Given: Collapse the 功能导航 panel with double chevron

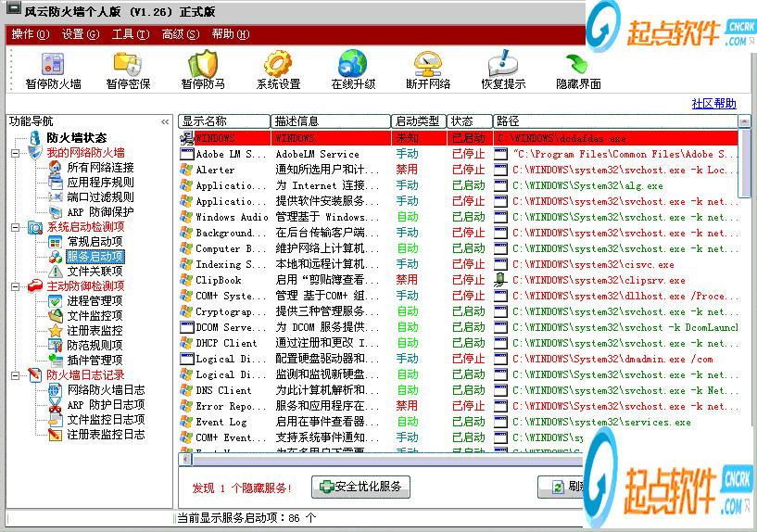Looking at the screenshot, I should [x=165, y=121].
